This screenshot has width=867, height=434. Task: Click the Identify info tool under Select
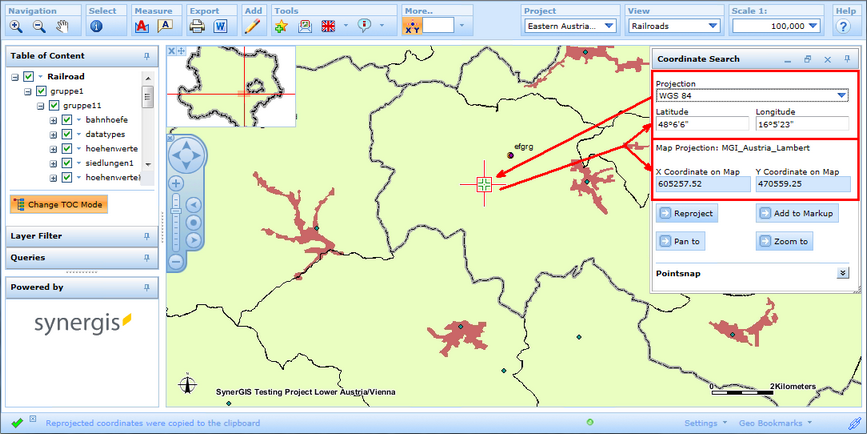pos(96,26)
